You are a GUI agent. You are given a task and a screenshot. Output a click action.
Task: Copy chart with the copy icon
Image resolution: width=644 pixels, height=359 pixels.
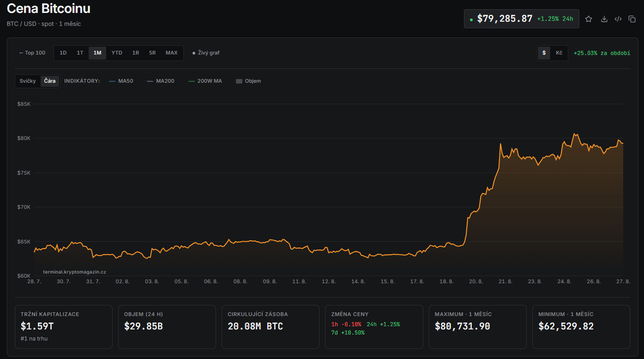632,19
